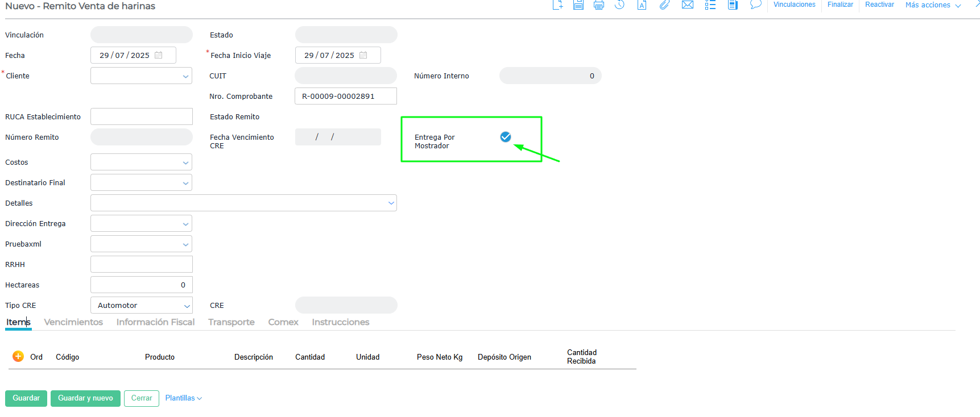This screenshot has width=980, height=417.
Task: Click the Fecha Vencimiento CRE date field
Action: (338, 137)
